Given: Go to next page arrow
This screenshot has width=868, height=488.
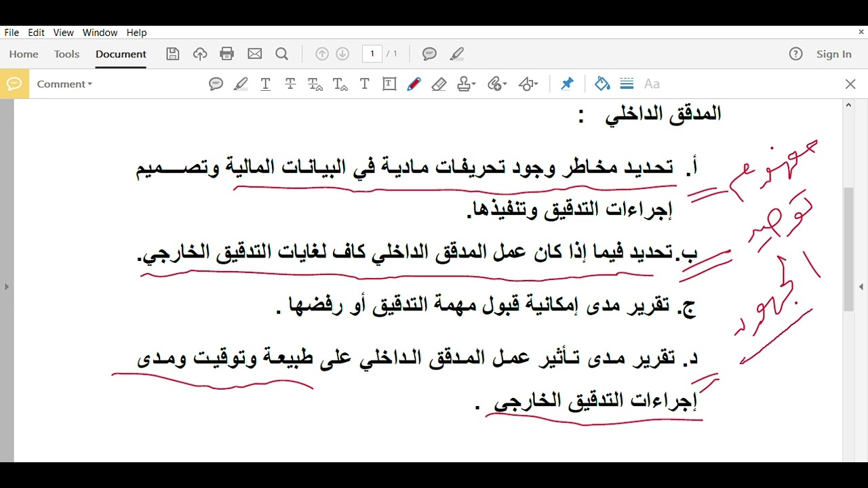Looking at the screenshot, I should click(x=342, y=54).
